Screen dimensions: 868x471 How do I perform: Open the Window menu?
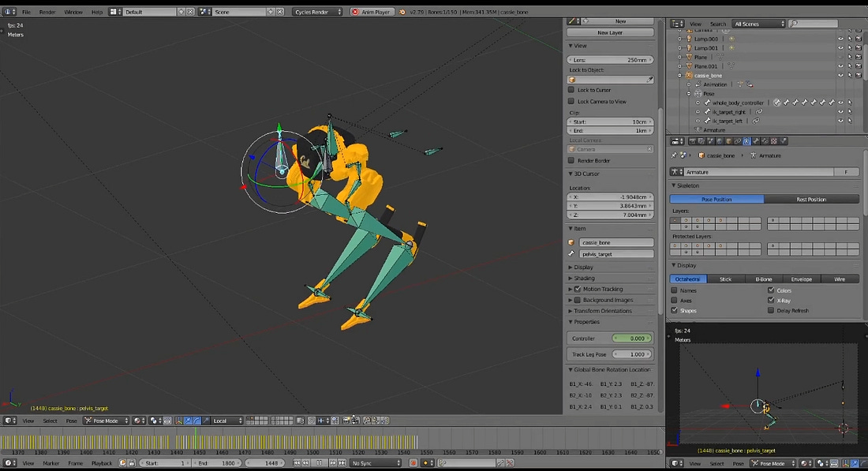73,12
